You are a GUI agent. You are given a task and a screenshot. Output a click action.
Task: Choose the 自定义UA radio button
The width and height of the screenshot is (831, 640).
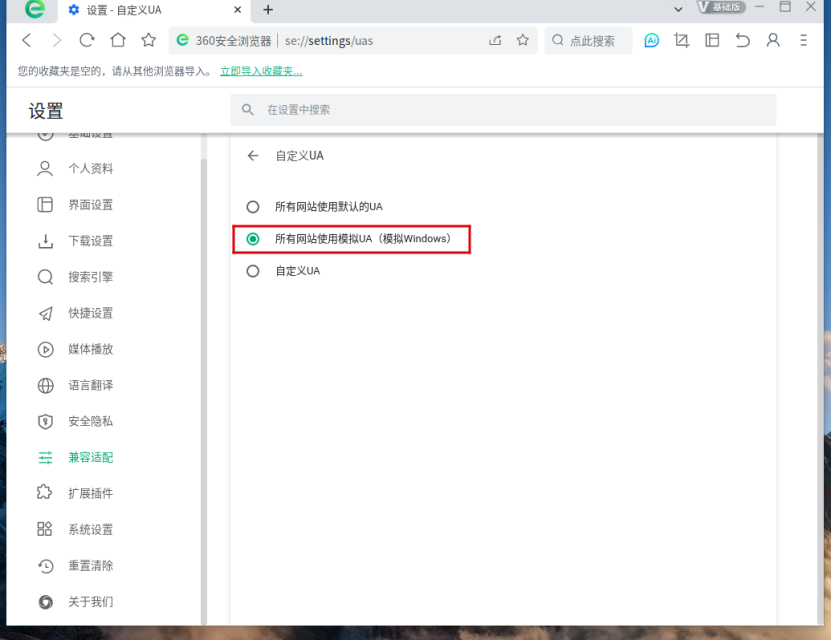tap(253, 271)
